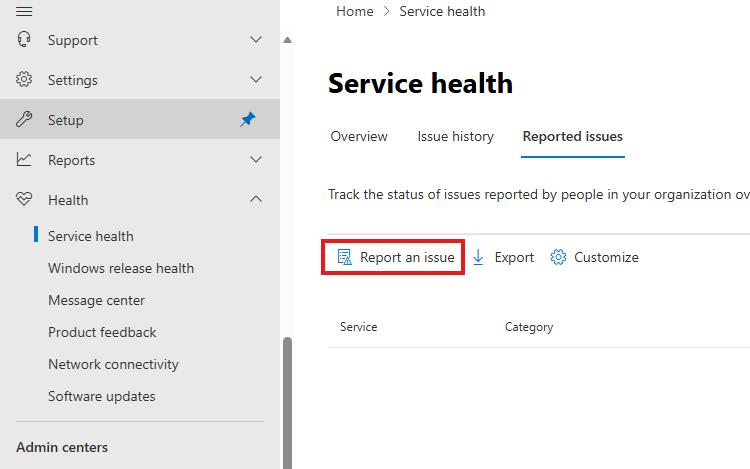The image size is (750, 469).
Task: Switch to the Issue history tab
Action: pos(455,137)
